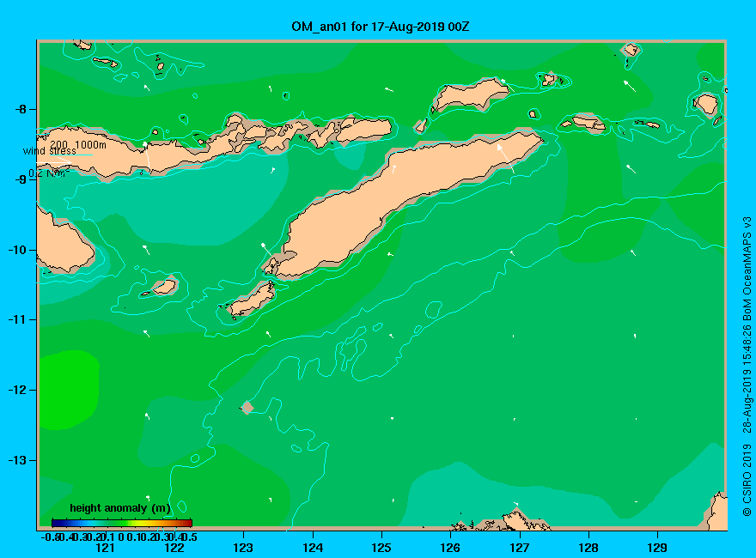Click the "height anomaly (m)" label

(120, 508)
